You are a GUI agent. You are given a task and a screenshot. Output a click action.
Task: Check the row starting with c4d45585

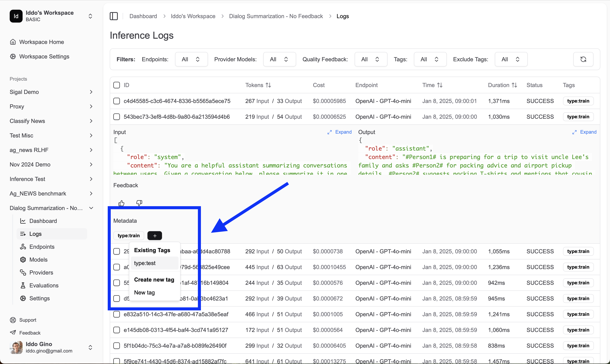coord(117,101)
